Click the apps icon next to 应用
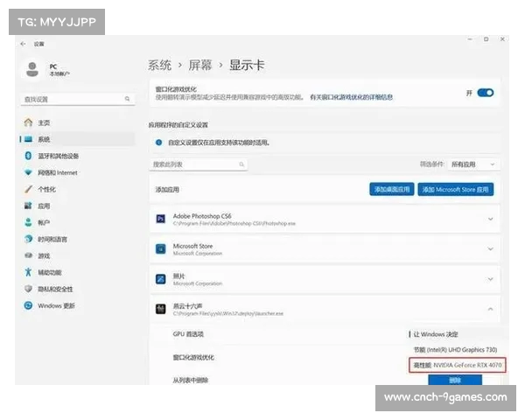The image size is (525, 420). 29,206
